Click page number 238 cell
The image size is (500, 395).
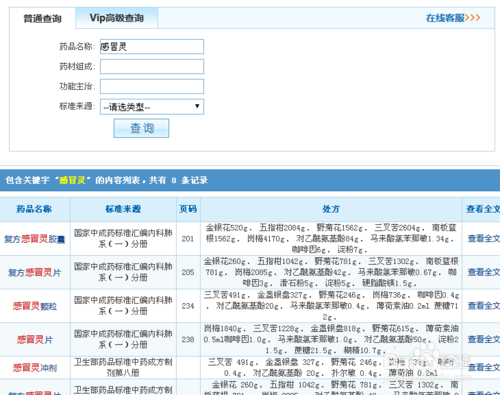coord(188,340)
